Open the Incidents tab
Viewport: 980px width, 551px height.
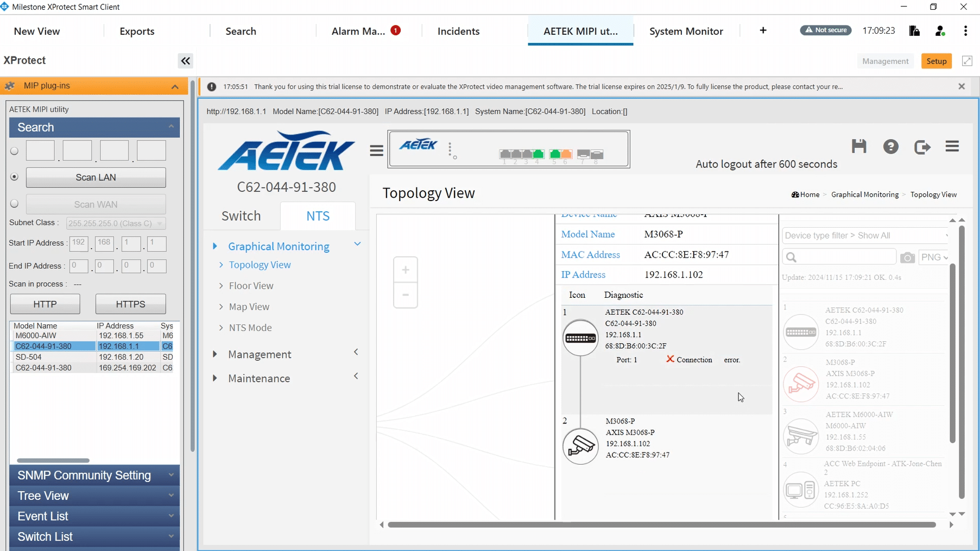tap(458, 31)
